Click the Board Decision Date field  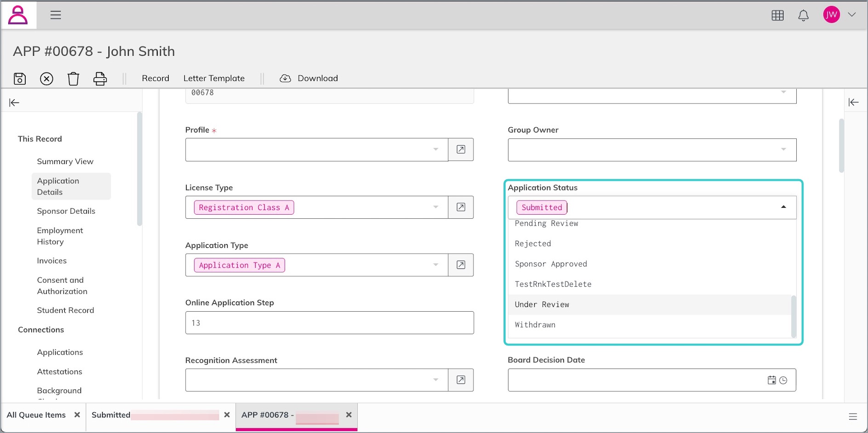coord(652,380)
